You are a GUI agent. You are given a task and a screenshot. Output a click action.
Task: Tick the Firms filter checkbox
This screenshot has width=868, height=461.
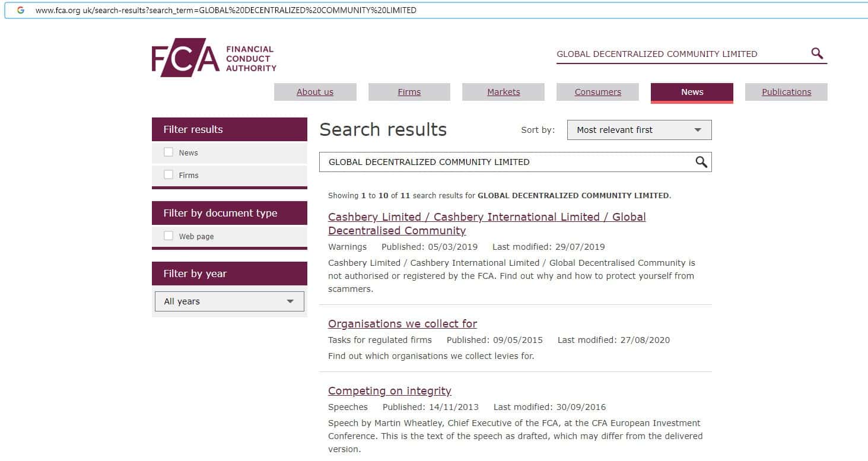click(168, 175)
